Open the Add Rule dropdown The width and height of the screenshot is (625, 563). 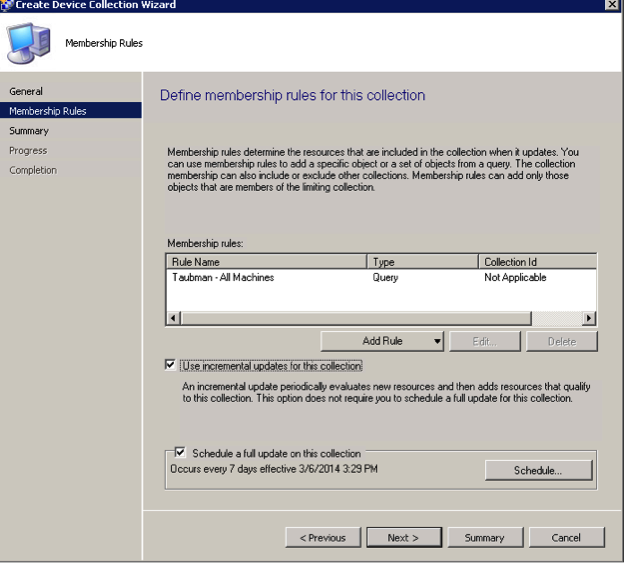[382, 341]
